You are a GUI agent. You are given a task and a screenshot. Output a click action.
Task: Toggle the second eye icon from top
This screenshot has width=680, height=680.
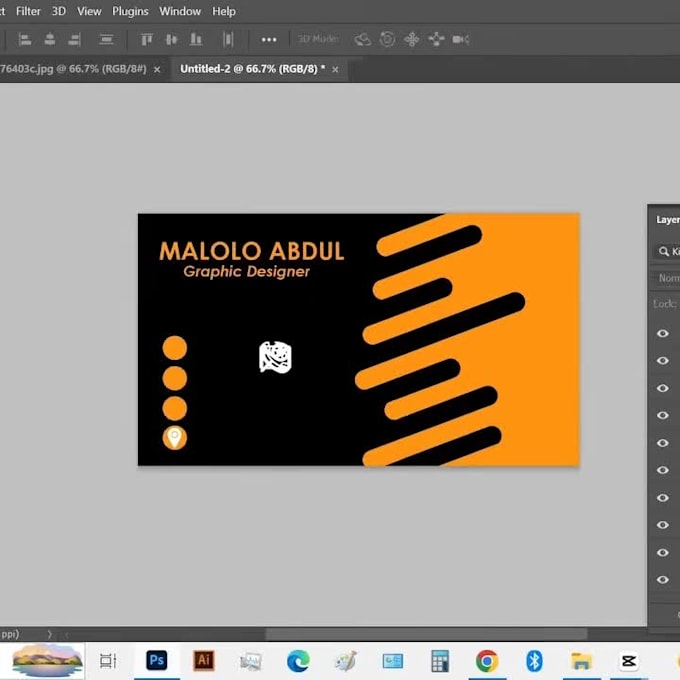tap(663, 360)
